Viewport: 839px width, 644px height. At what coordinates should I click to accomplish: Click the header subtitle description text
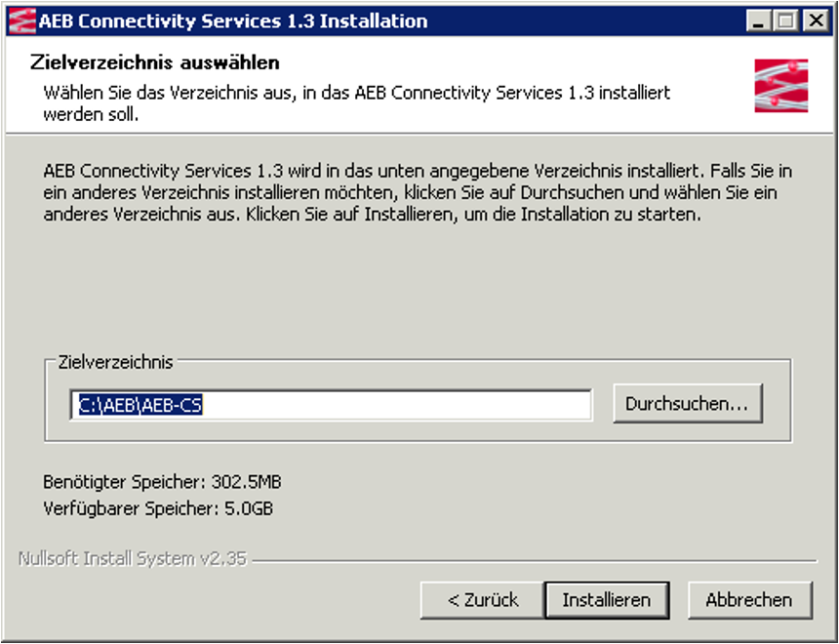[356, 103]
